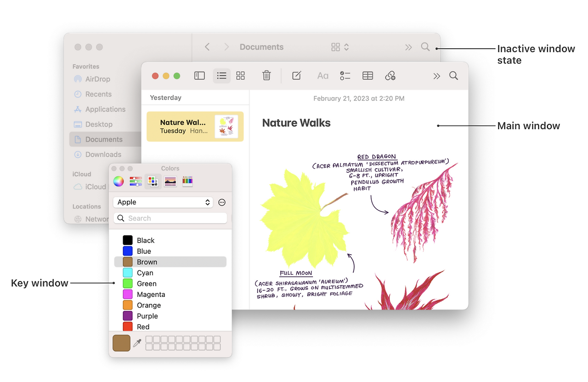Select Orange in the color list

click(x=170, y=305)
